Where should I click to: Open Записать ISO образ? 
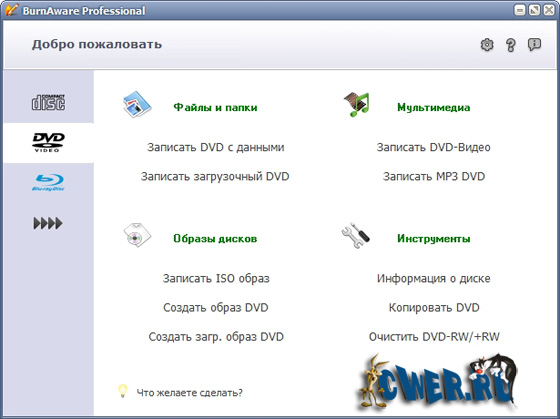216,278
